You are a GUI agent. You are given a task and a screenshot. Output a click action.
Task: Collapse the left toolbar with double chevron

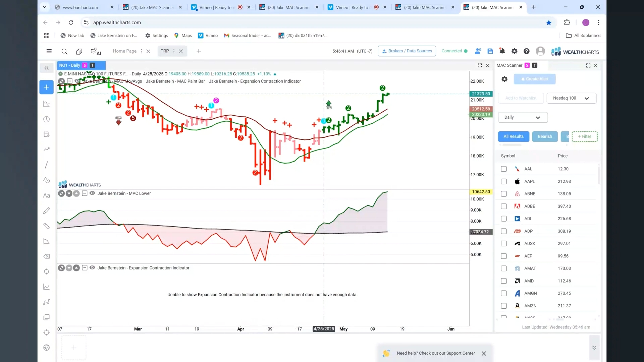(47, 68)
